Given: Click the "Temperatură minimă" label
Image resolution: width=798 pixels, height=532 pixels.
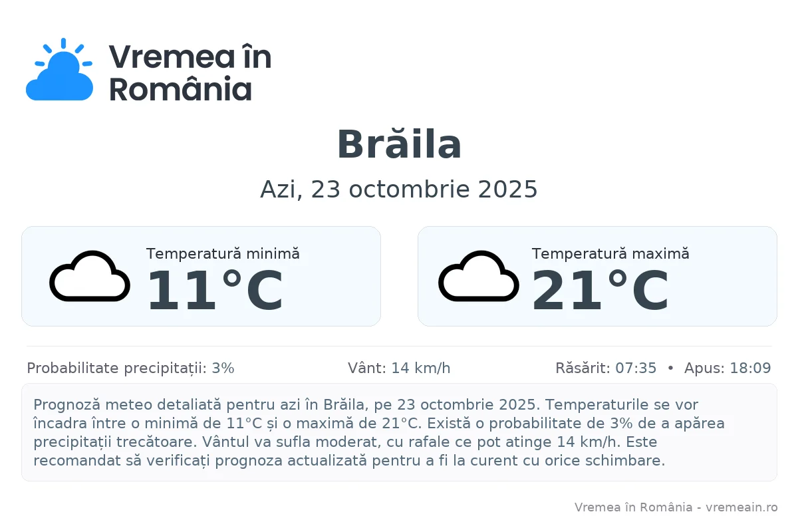Looking at the screenshot, I should click(x=223, y=253).
